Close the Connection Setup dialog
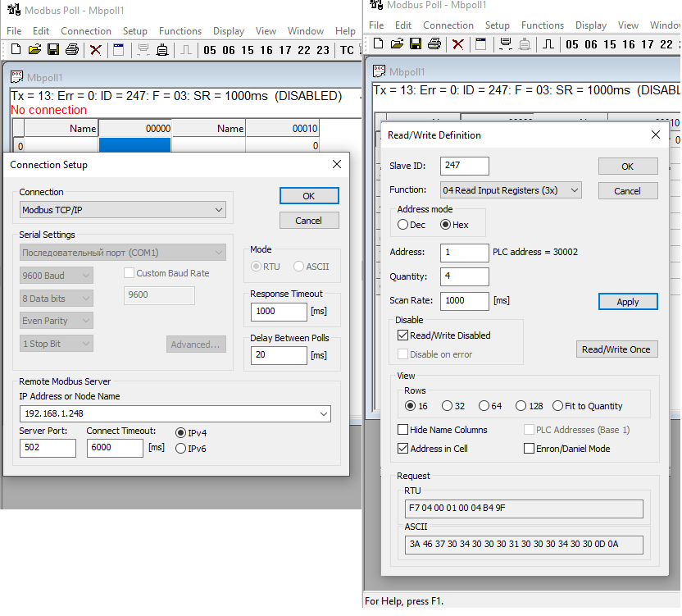The image size is (682, 616). coord(337,164)
